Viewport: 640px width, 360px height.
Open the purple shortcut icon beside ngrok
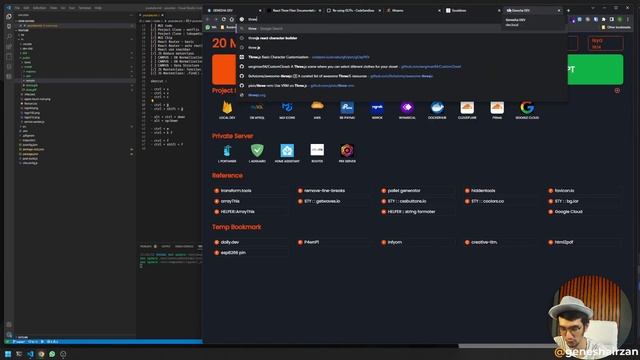[407, 107]
